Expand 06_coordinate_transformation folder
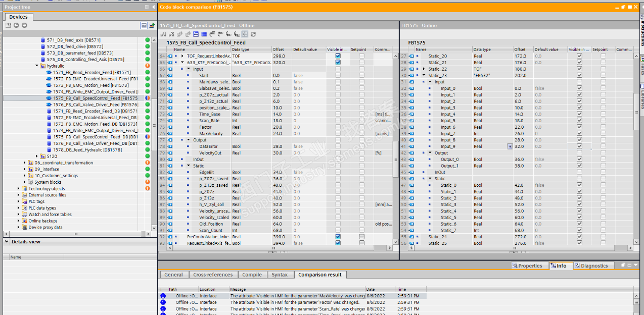 pyautogui.click(x=25, y=163)
